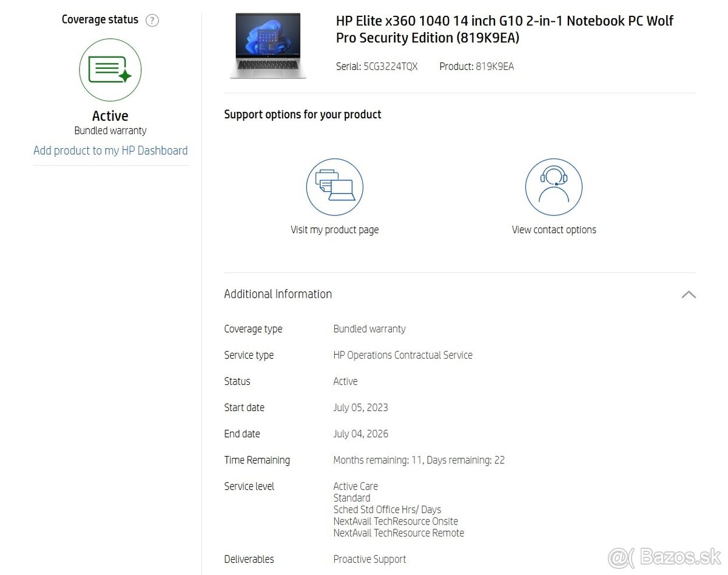The image size is (728, 575).
Task: Select product number 819K9EA beside Product label
Action: 495,67
